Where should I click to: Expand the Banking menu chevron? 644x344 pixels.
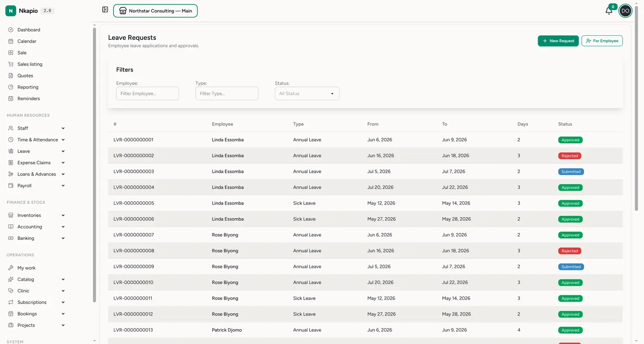pos(63,238)
